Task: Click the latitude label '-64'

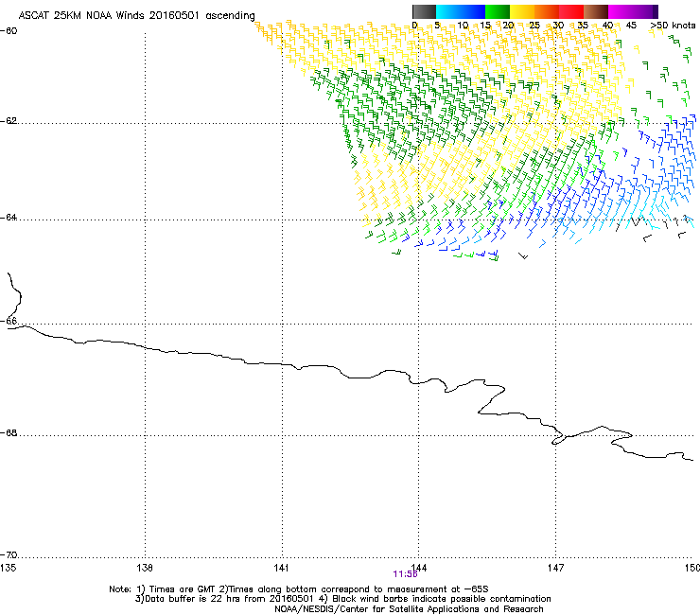Action: (9, 218)
